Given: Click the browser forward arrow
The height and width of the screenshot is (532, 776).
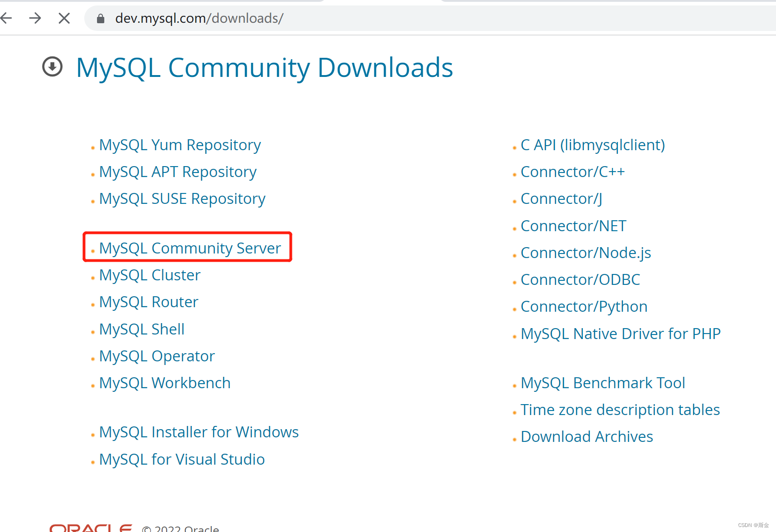Looking at the screenshot, I should [35, 18].
